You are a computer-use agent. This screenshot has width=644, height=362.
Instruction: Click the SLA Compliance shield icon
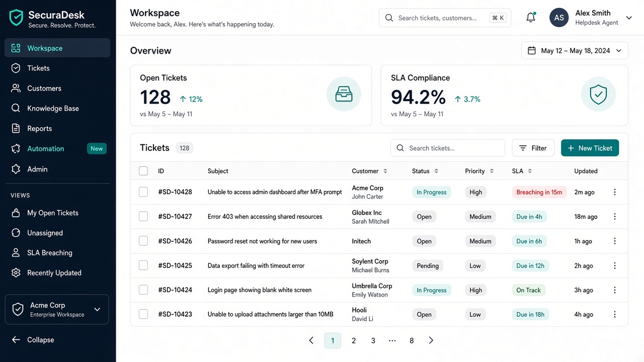[598, 94]
